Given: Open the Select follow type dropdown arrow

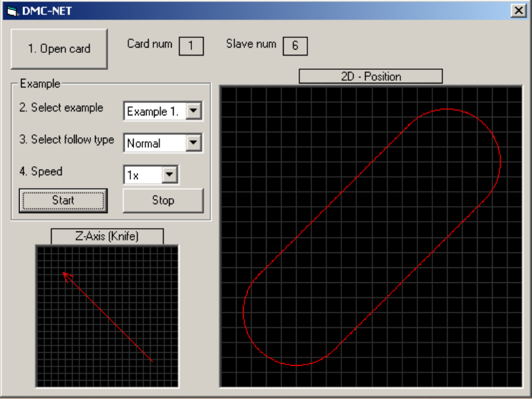Looking at the screenshot, I should coord(194,143).
